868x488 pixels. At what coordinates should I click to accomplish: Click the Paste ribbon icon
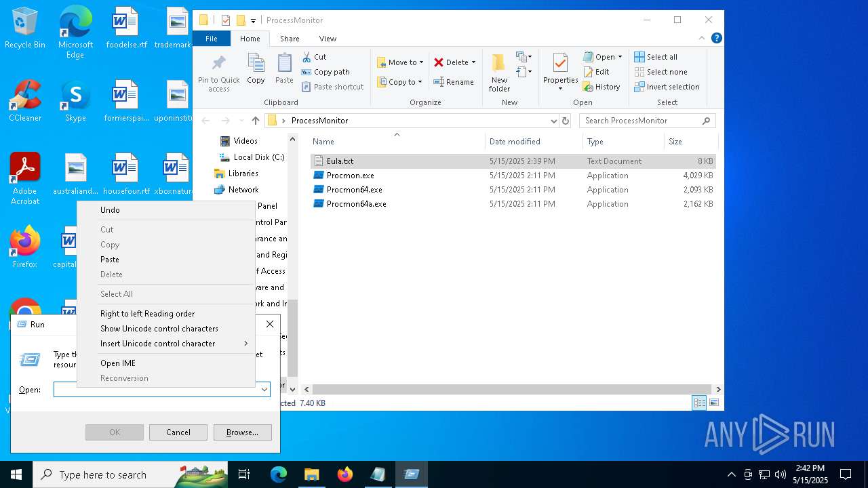point(284,69)
